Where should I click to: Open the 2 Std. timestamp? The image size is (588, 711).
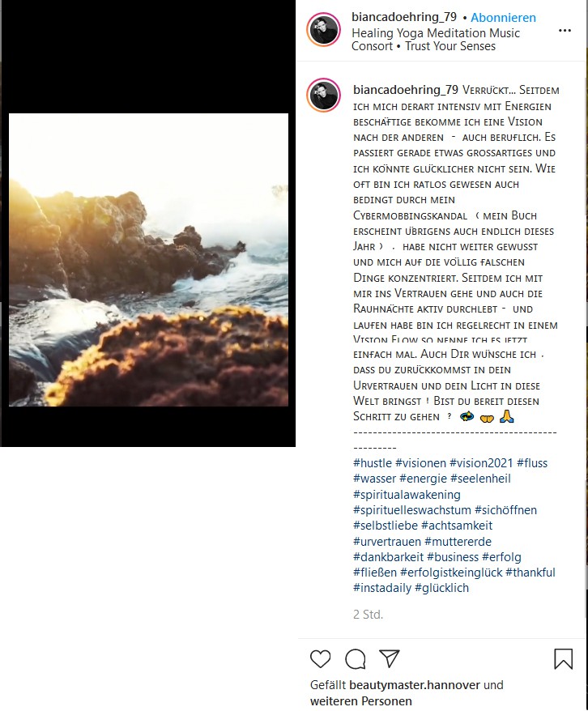(x=369, y=615)
